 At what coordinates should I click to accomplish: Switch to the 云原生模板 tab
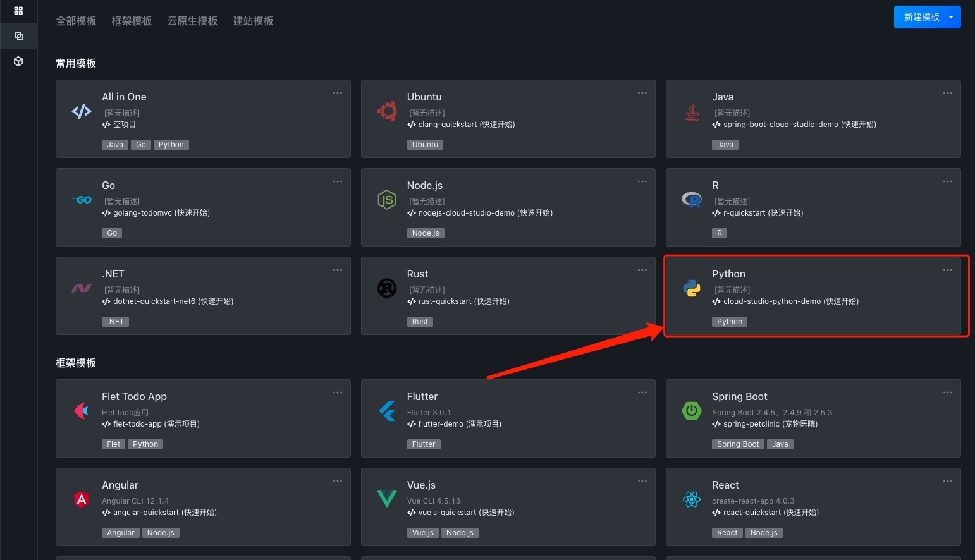point(192,21)
